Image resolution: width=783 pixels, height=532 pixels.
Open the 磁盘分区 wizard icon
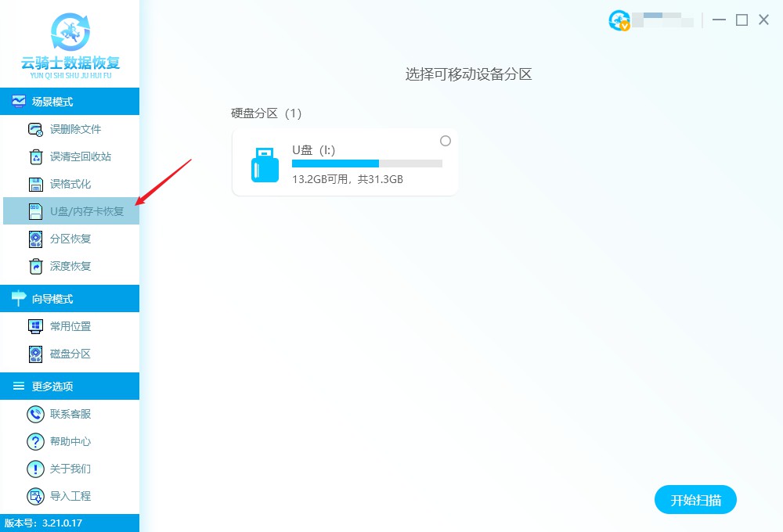point(35,354)
